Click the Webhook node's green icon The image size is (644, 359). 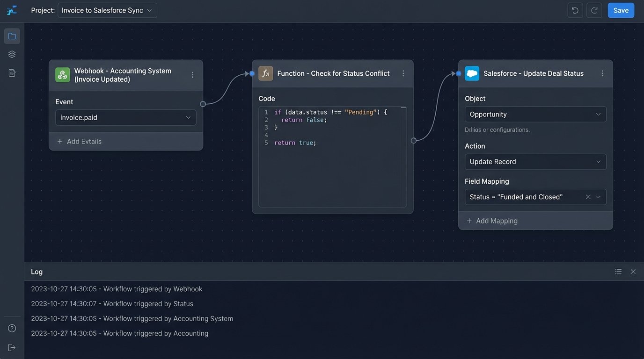62,74
